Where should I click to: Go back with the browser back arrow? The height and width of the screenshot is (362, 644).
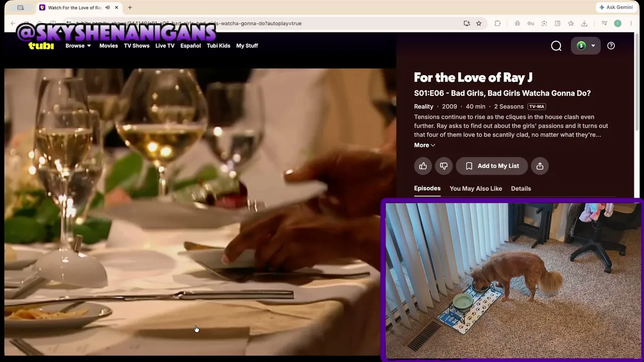[x=13, y=23]
